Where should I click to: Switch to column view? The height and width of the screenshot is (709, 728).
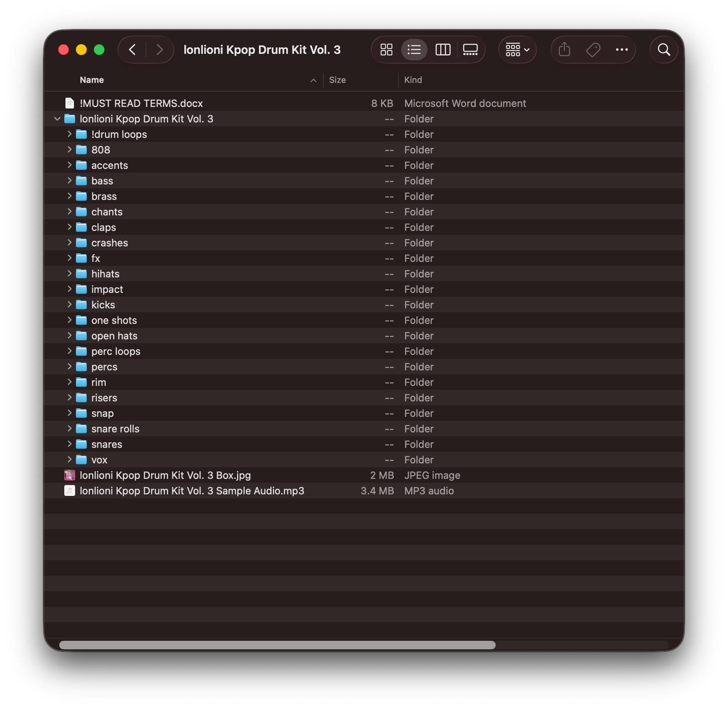[443, 50]
